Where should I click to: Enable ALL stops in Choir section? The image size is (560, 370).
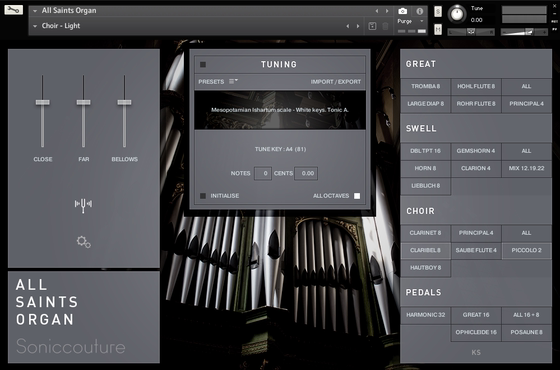[x=526, y=233]
